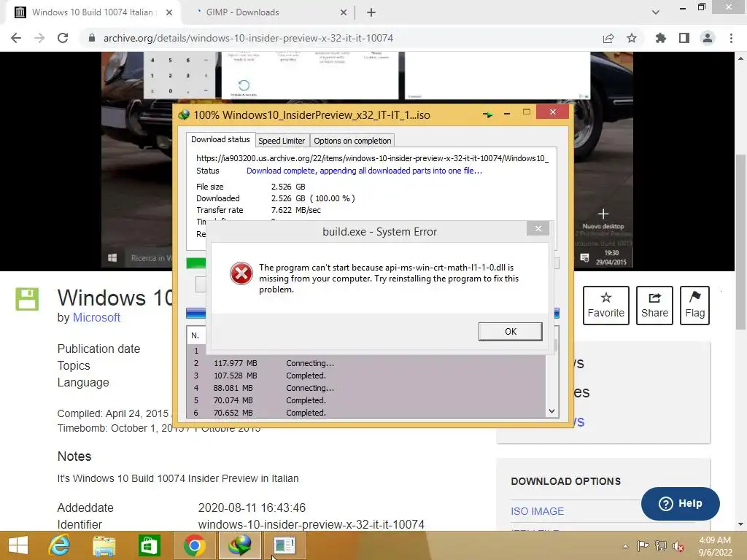Click the page scrollbar thumb

tap(740, 242)
